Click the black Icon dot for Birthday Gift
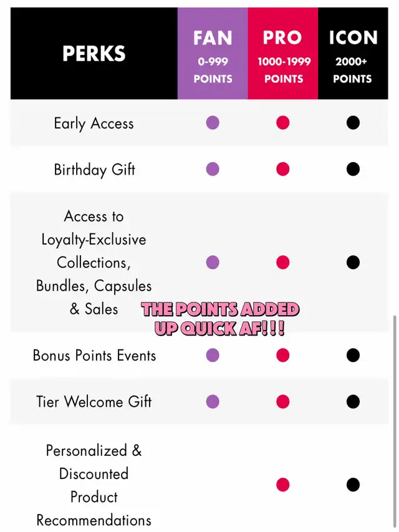This screenshot has height=532, width=399. click(x=353, y=168)
